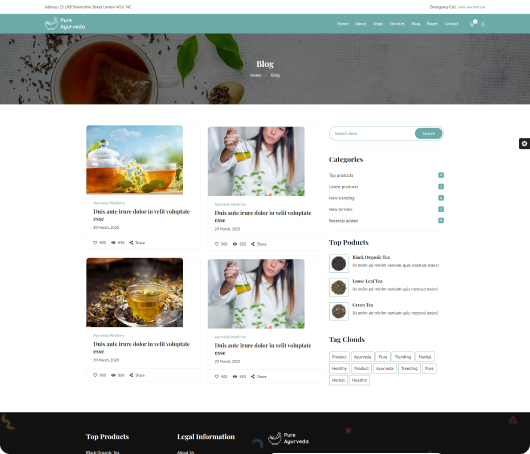Share the bottom-right blog post

[252, 376]
